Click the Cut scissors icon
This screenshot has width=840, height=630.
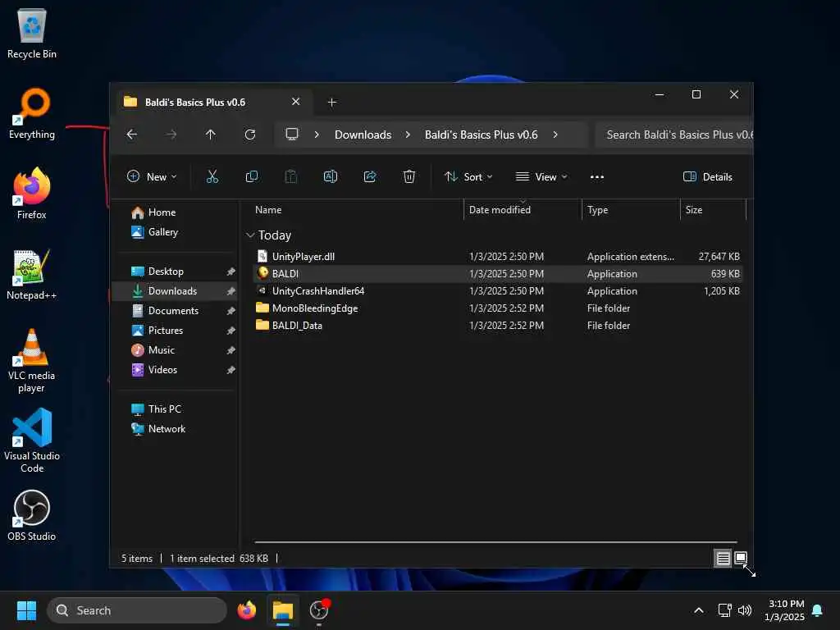coord(212,177)
